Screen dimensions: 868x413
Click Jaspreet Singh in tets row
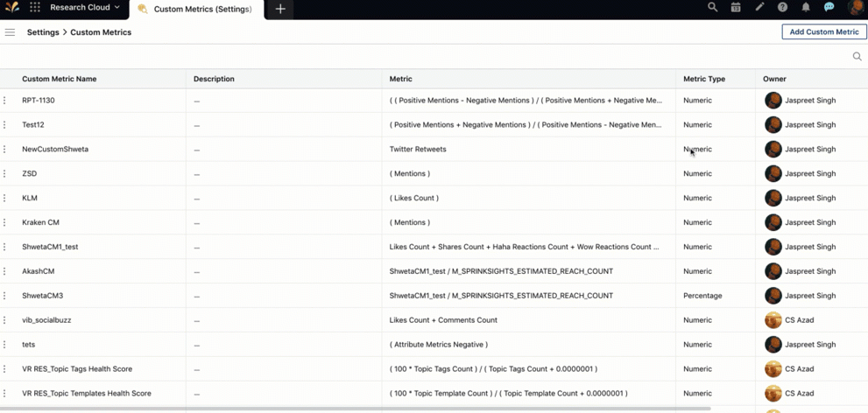point(810,345)
